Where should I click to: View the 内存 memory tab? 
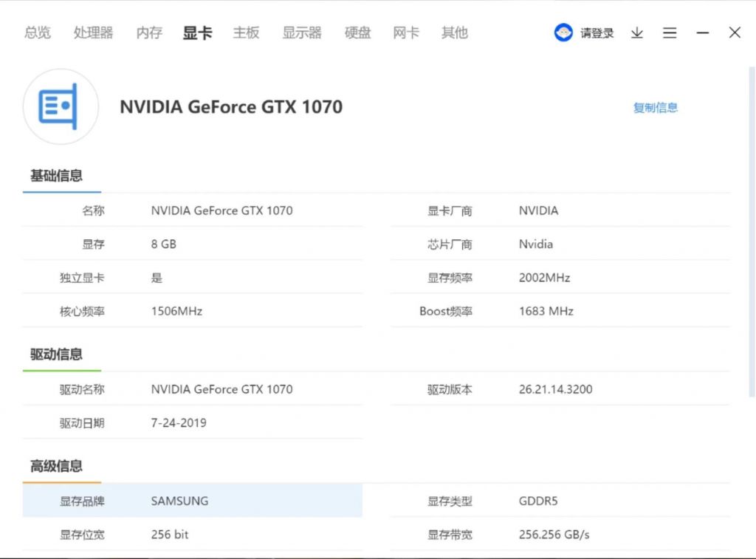click(x=148, y=32)
